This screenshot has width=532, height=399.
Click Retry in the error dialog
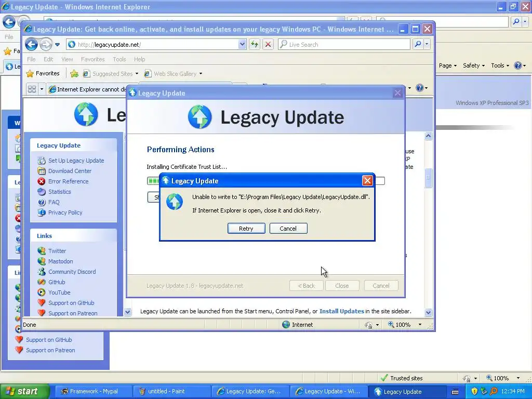click(246, 229)
